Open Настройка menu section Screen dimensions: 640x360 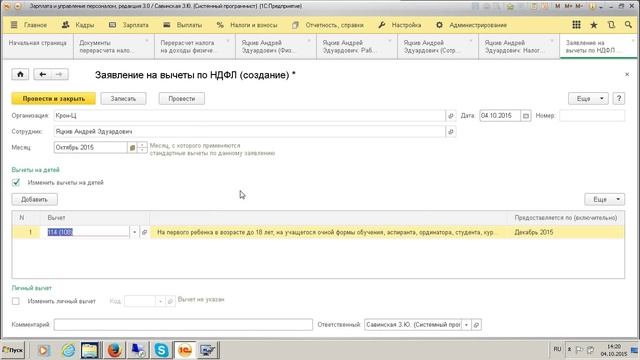point(400,25)
